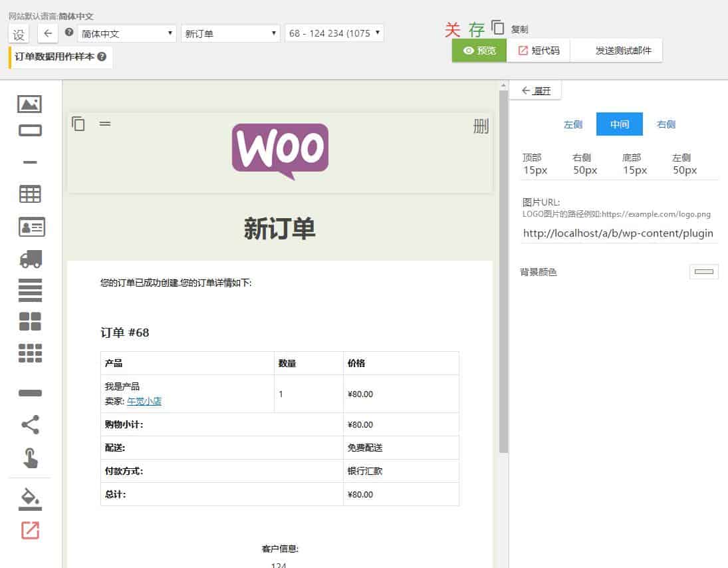Screen dimensions: 728x568
Task: Click the 总计 total row label
Action: coord(115,494)
